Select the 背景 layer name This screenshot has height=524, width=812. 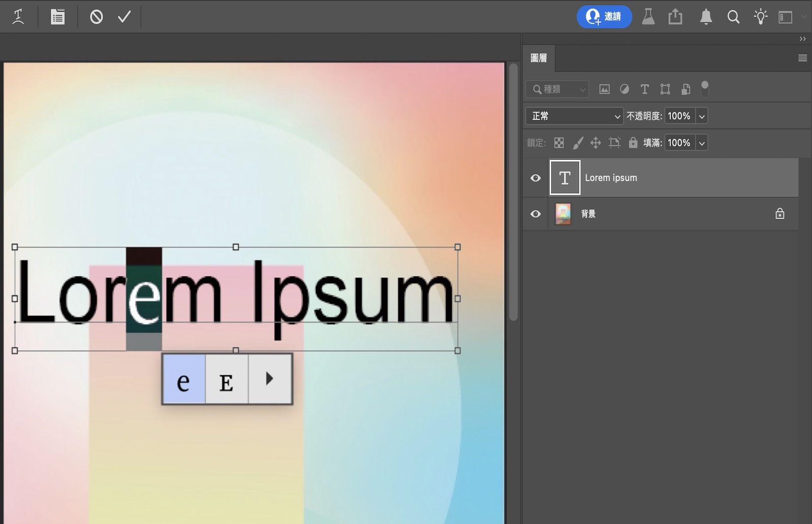click(588, 214)
